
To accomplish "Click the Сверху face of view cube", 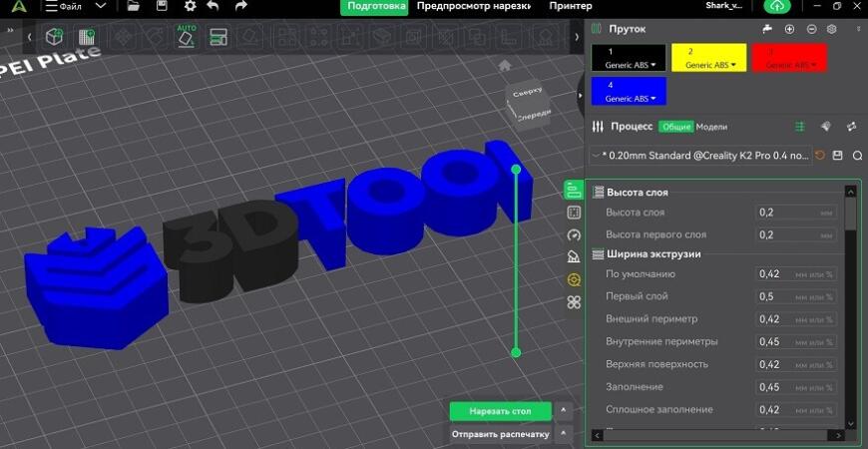I will 527,93.
